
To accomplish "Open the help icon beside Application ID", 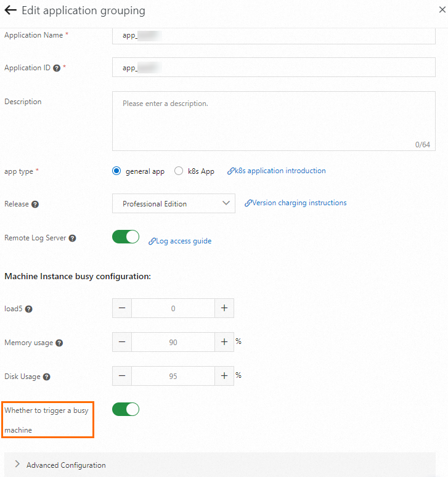I will tap(57, 68).
